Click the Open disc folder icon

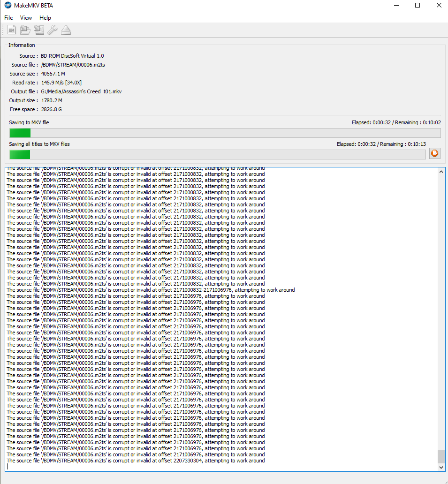[25, 30]
